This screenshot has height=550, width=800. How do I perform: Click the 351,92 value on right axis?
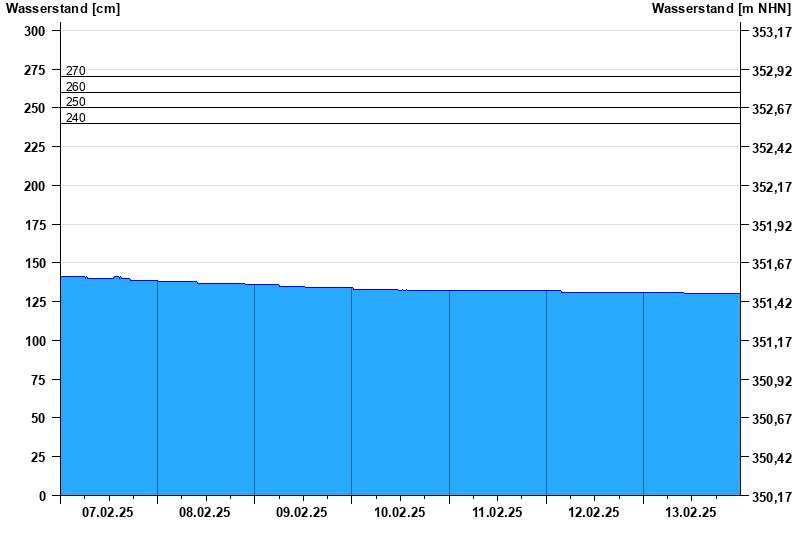pyautogui.click(x=772, y=226)
